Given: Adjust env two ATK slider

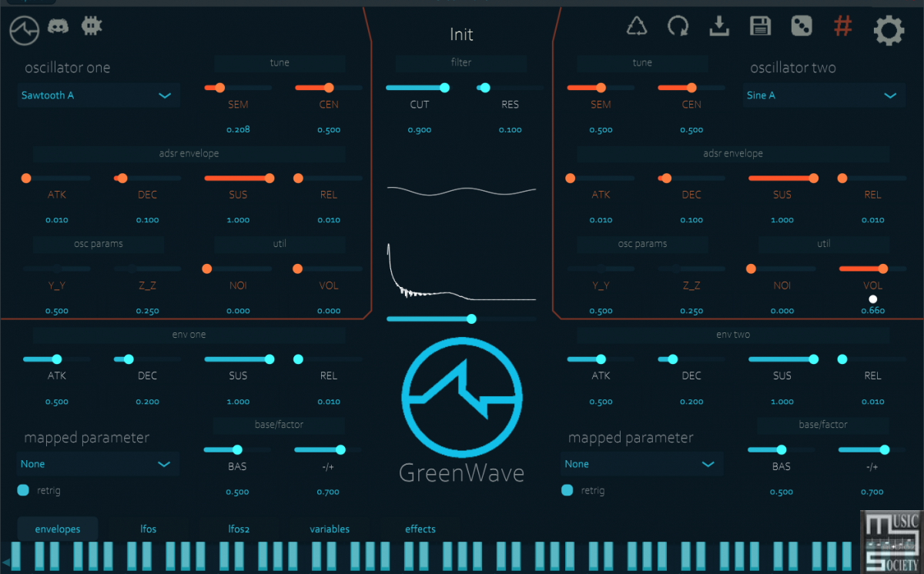Looking at the screenshot, I should [601, 359].
